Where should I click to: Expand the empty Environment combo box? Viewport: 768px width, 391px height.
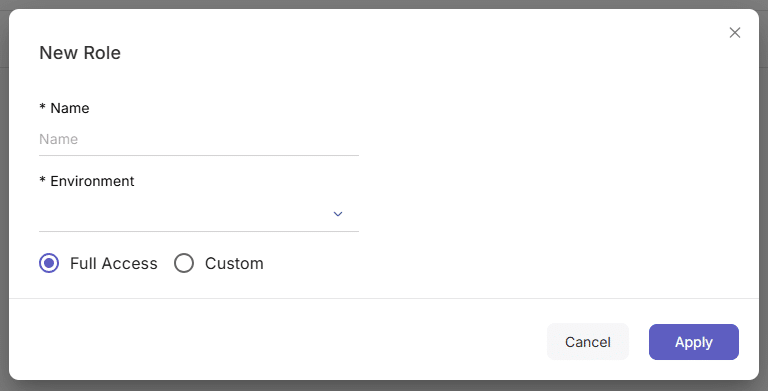(199, 214)
